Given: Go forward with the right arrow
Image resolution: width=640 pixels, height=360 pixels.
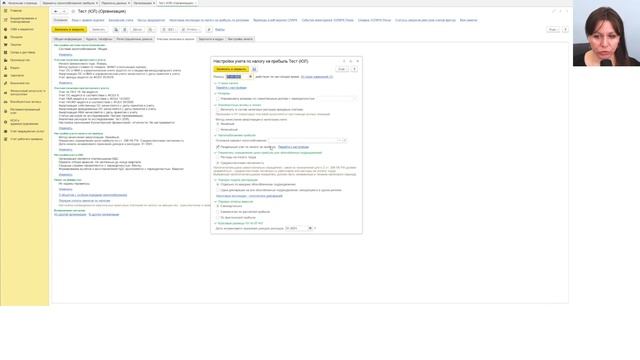Looking at the screenshot, I should [x=64, y=11].
